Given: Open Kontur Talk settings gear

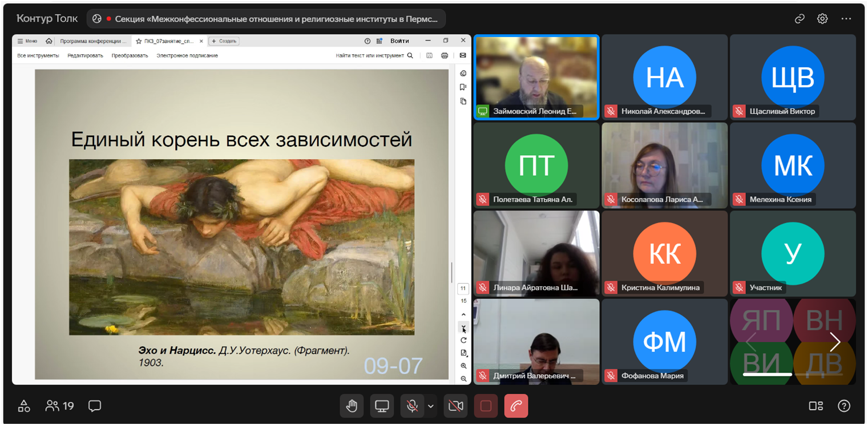Looking at the screenshot, I should 822,19.
